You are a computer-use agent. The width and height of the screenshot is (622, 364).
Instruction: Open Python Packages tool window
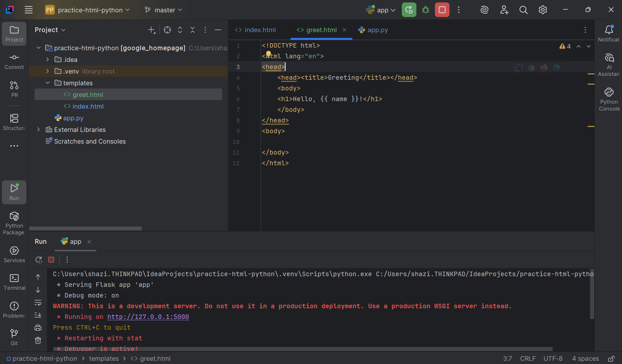pos(14,223)
